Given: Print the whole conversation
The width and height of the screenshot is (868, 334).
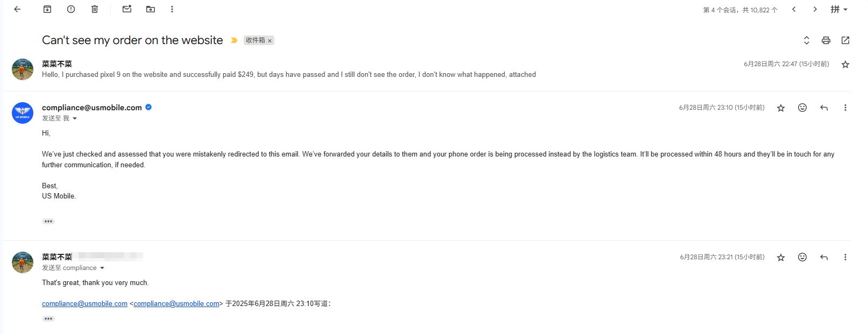Looking at the screenshot, I should 826,40.
